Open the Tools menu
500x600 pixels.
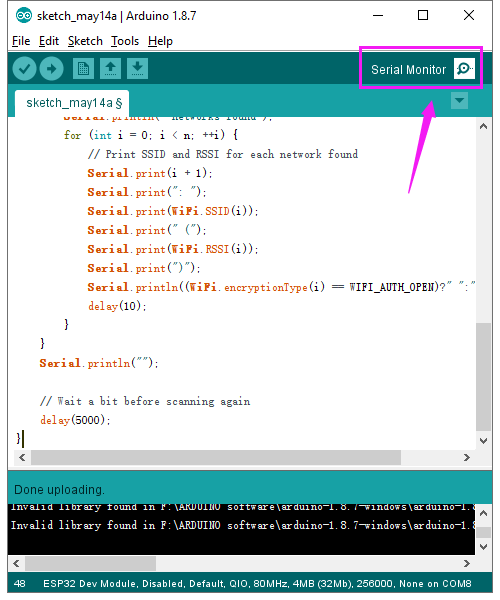pyautogui.click(x=125, y=41)
